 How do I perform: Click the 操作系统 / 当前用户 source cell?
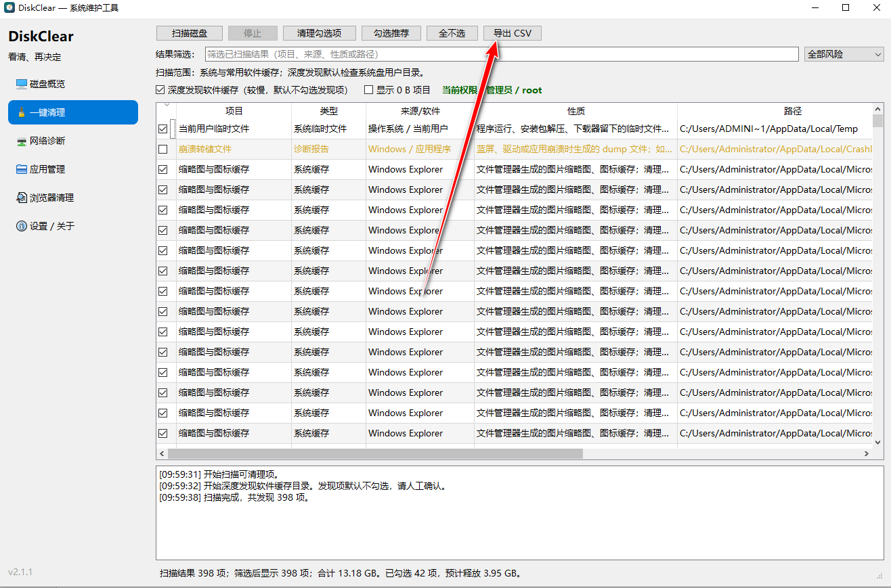[x=420, y=129]
